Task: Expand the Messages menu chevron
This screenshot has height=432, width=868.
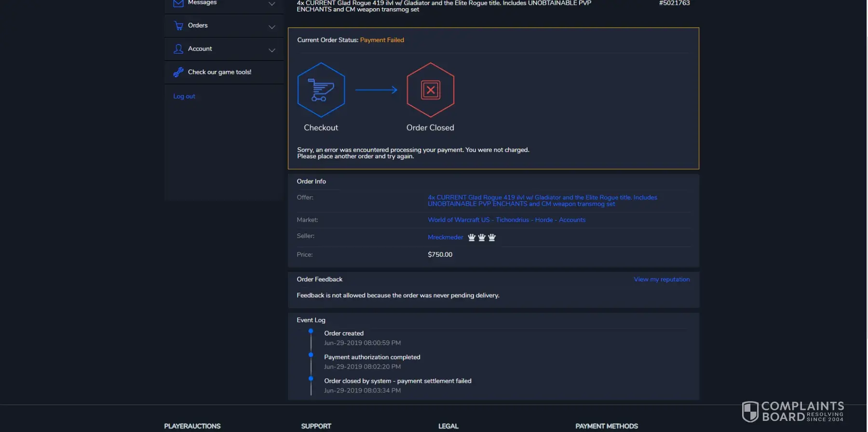Action: pos(272,4)
